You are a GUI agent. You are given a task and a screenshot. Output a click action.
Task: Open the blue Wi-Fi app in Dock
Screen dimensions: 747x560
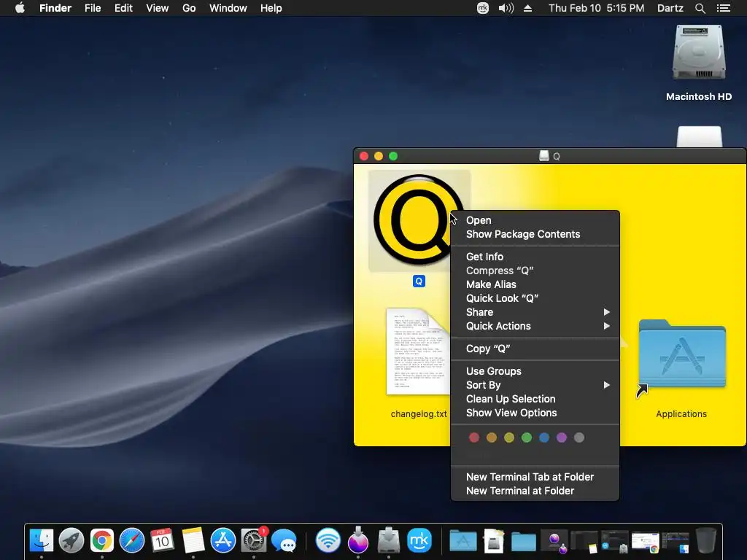point(328,540)
